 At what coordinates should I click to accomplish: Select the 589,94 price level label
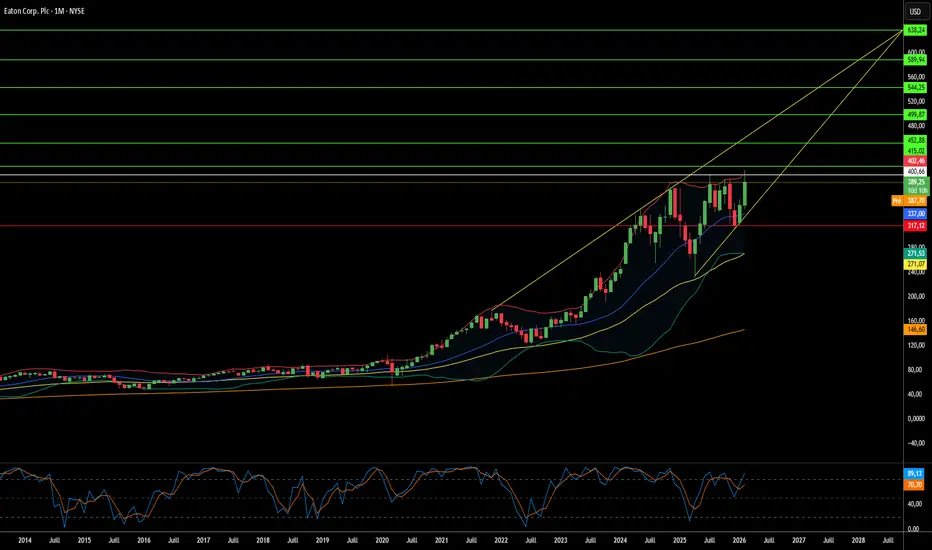coord(915,60)
